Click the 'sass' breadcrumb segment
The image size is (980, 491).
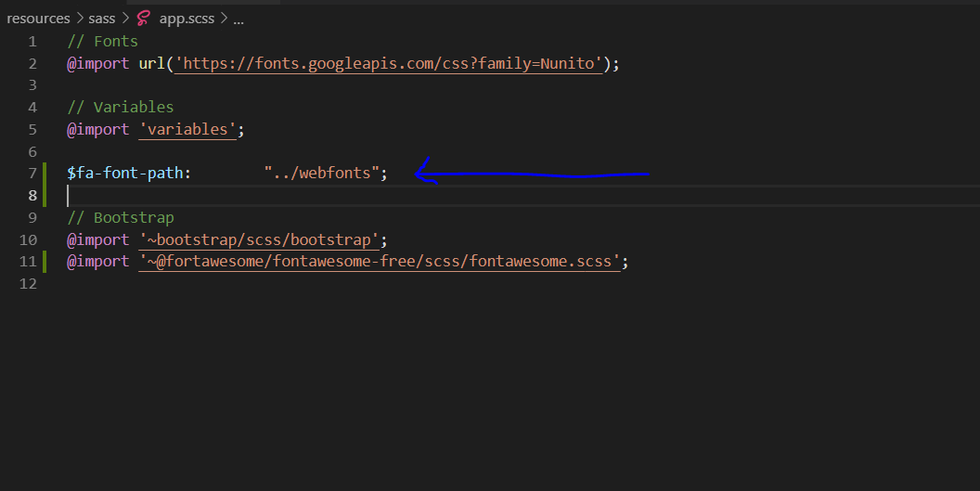pyautogui.click(x=102, y=19)
